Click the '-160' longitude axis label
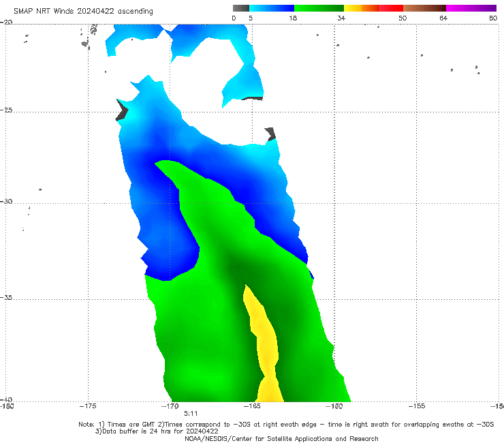 334,406
